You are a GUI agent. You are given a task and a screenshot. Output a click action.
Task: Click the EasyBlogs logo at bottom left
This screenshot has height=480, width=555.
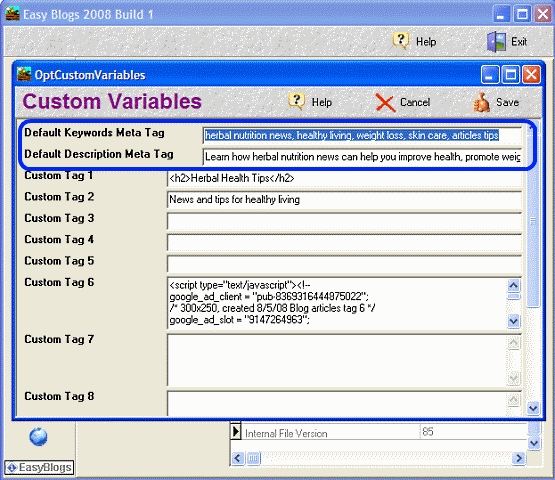click(x=39, y=468)
